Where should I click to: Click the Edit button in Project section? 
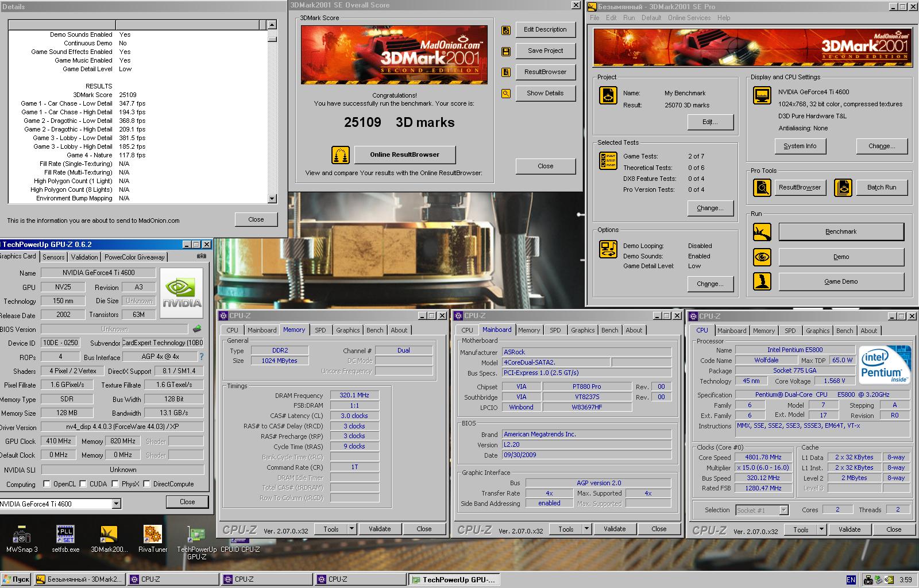(x=711, y=122)
